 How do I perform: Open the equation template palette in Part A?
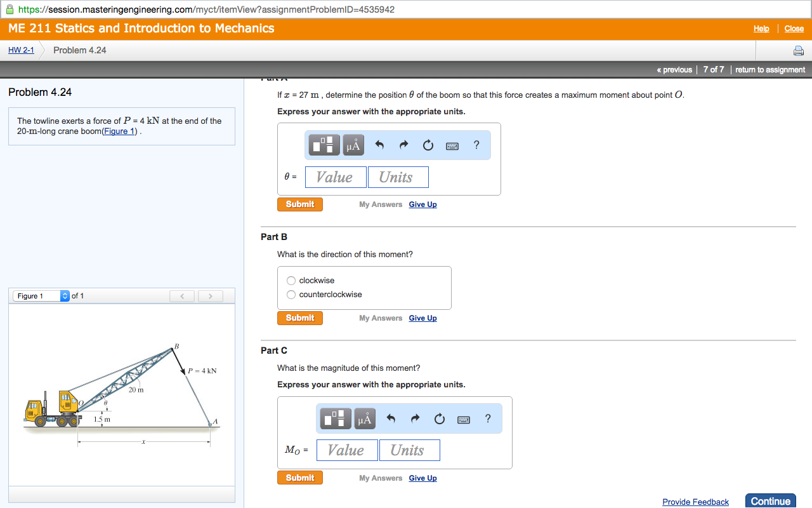(324, 145)
